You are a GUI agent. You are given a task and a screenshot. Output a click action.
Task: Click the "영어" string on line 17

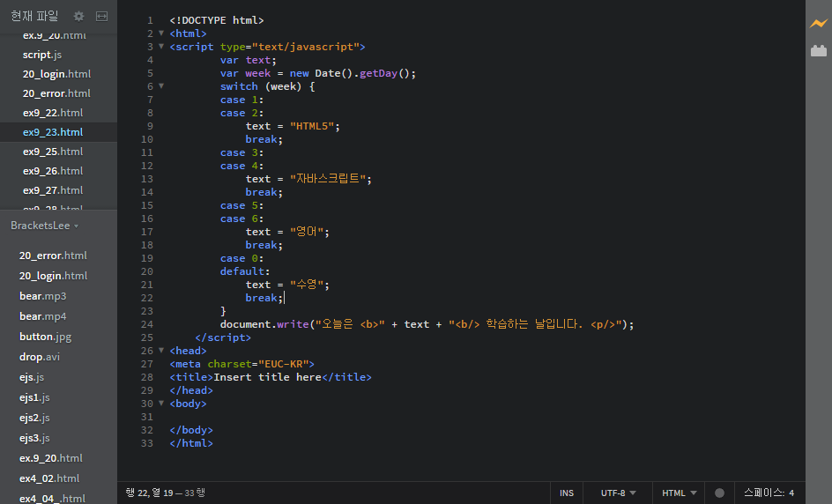tap(307, 232)
